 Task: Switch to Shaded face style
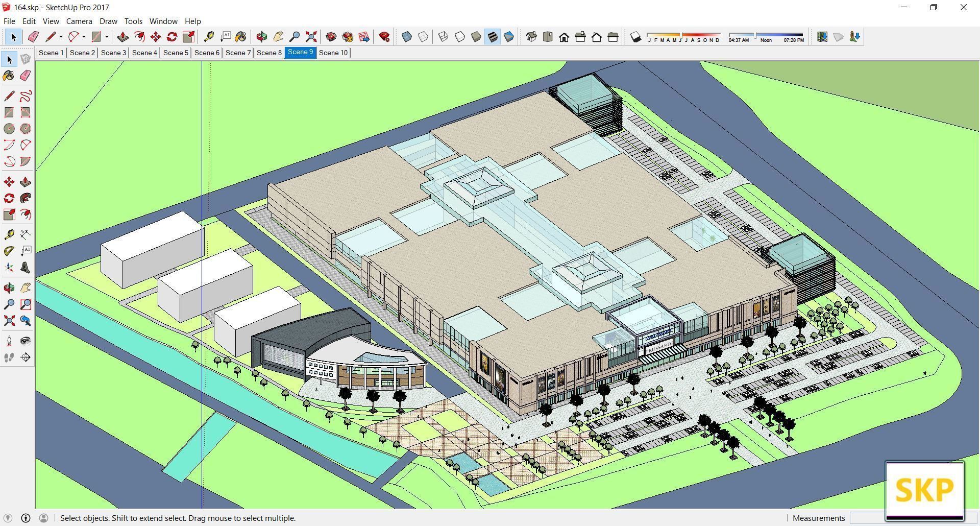[x=476, y=37]
